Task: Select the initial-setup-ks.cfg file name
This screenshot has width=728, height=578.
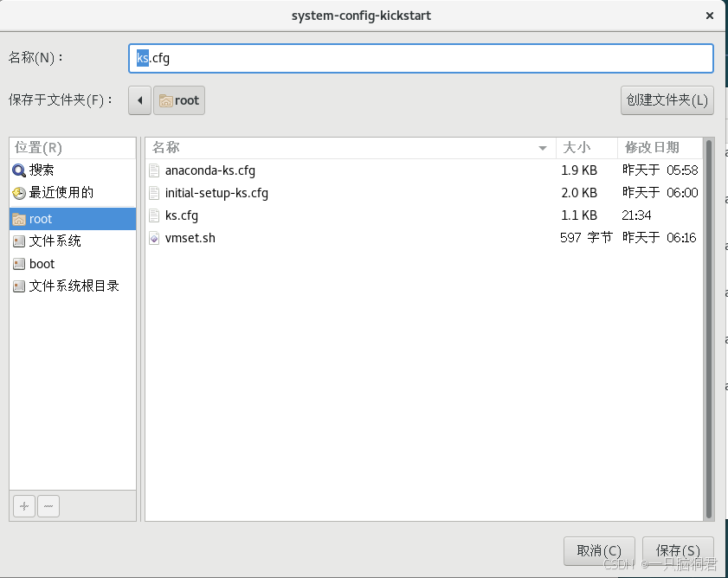Action: click(216, 193)
